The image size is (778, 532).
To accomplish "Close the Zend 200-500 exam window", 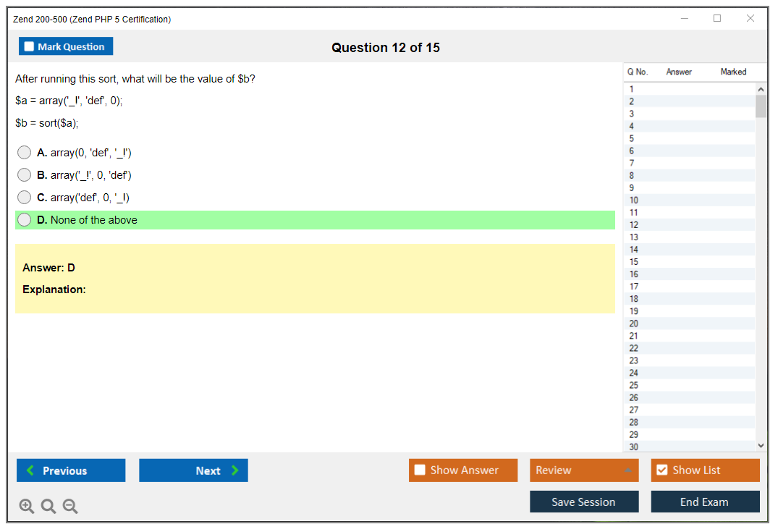I will pyautogui.click(x=750, y=19).
